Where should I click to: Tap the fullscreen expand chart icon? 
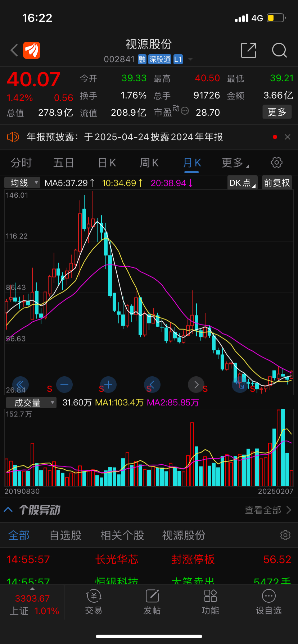pos(240,385)
